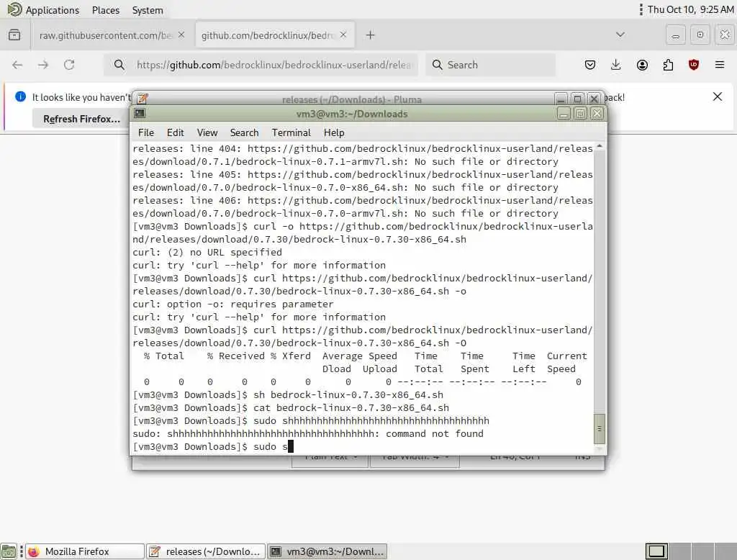Click the 'command not found' error line
This screenshot has width=737, height=560.
pyautogui.click(x=308, y=433)
